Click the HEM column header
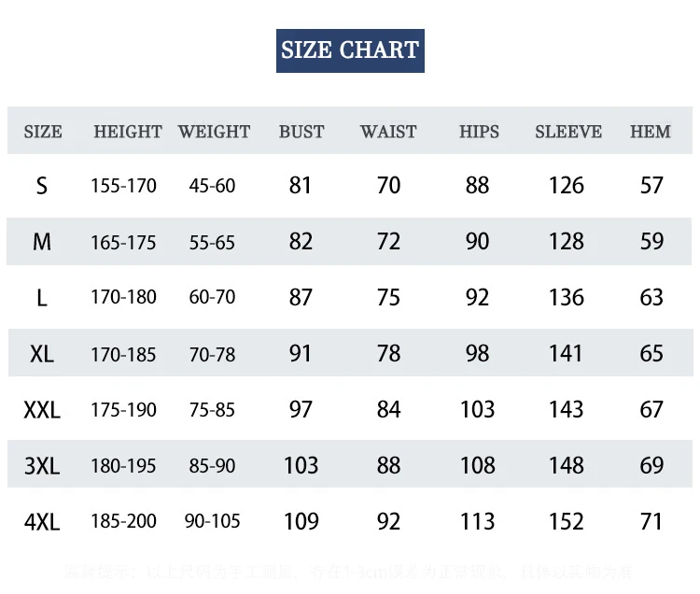 pyautogui.click(x=650, y=132)
